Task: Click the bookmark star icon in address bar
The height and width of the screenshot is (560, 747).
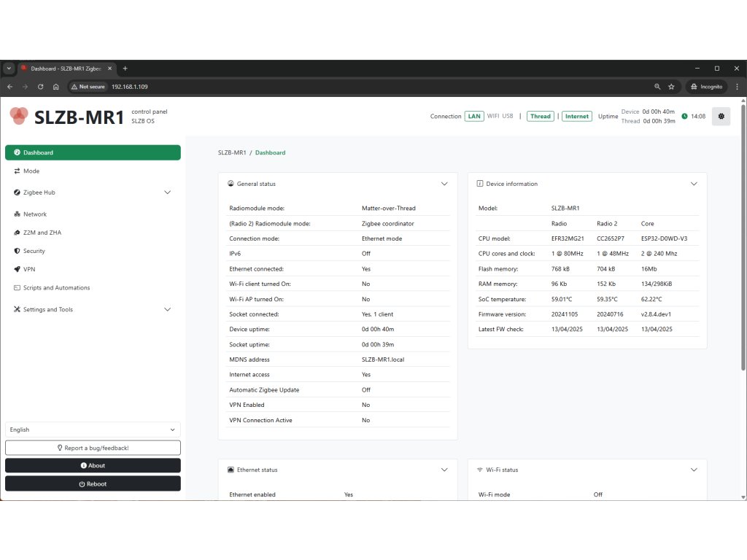Action: [x=671, y=86]
